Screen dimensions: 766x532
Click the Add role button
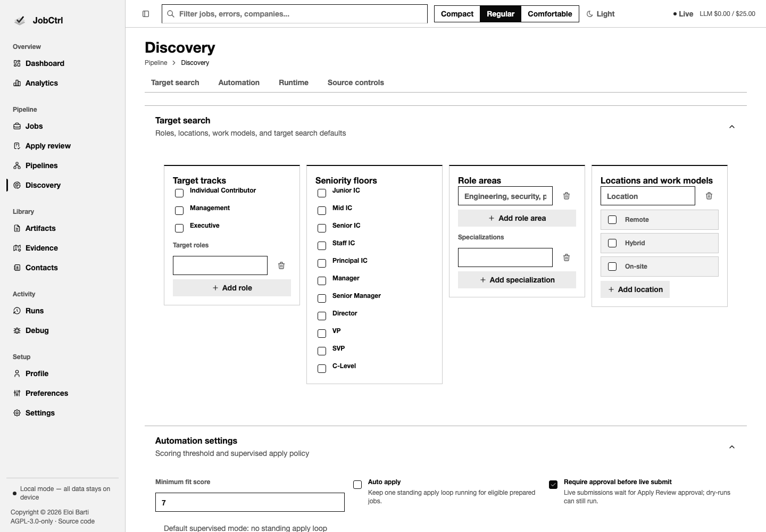[232, 288]
